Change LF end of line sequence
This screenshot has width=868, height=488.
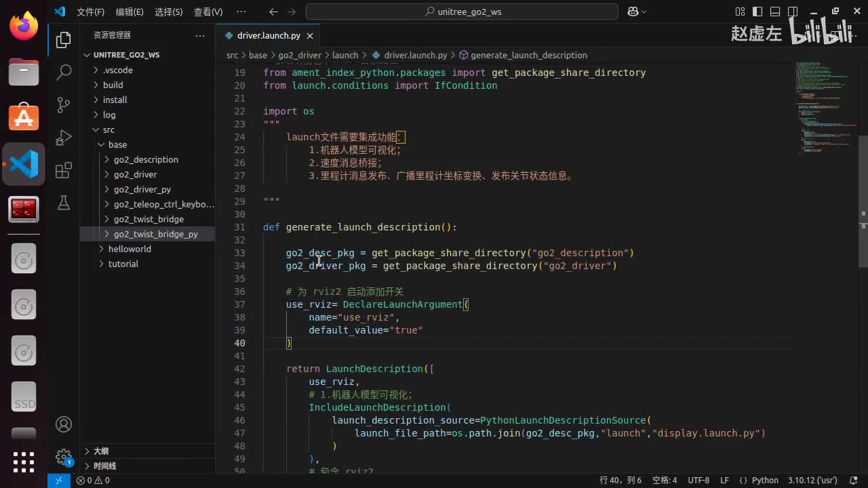click(724, 480)
